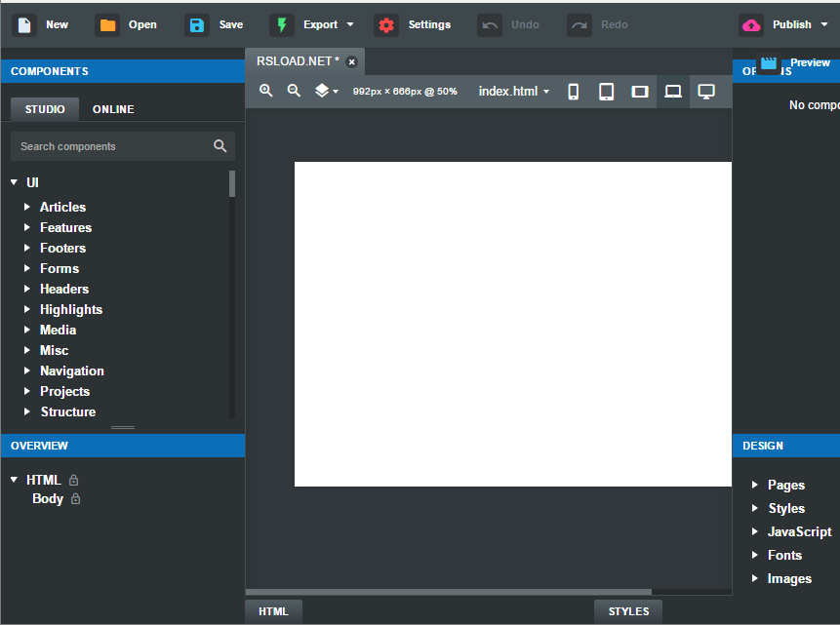Image resolution: width=840 pixels, height=625 pixels.
Task: Expand the Media category
Action: pos(26,330)
